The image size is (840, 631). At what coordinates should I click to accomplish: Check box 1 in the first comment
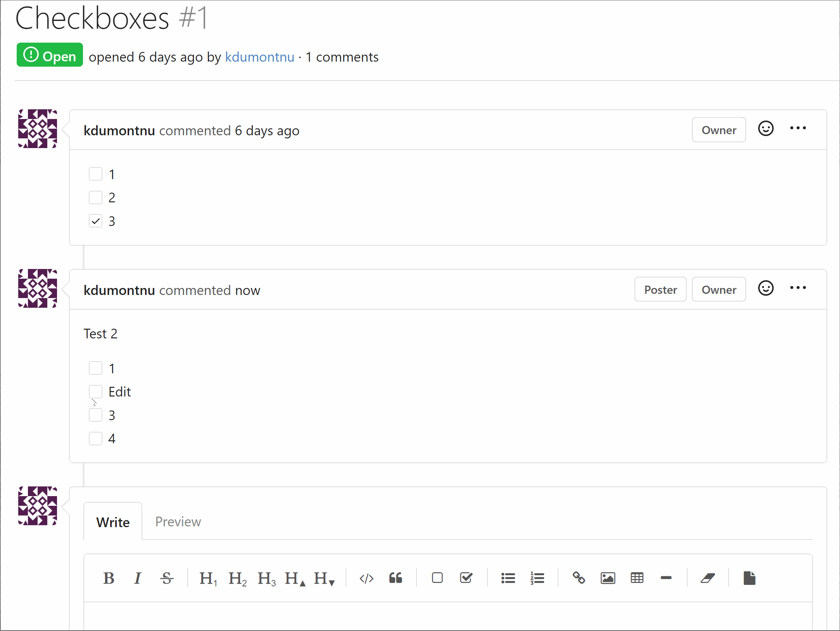95,174
